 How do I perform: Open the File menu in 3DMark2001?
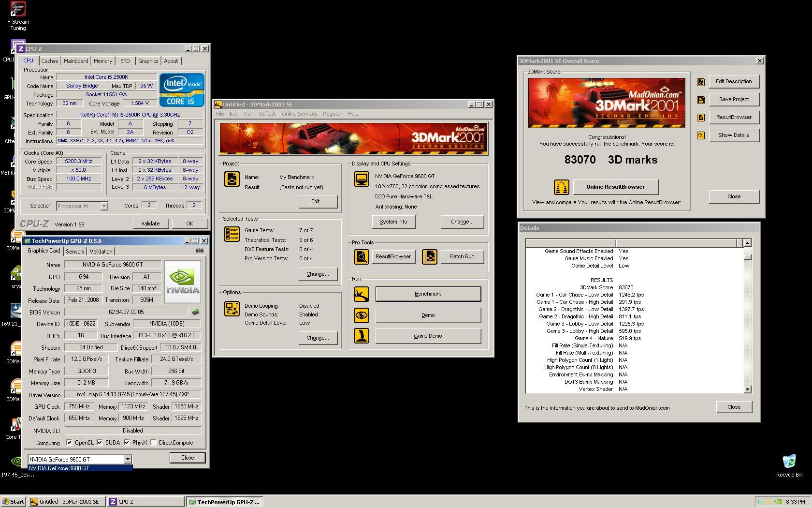click(x=220, y=114)
